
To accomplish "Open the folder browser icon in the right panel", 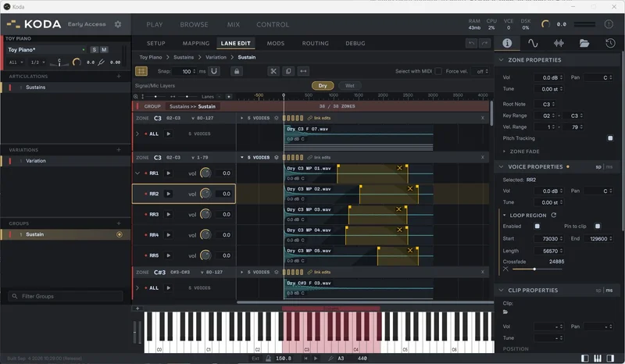I will (584, 43).
